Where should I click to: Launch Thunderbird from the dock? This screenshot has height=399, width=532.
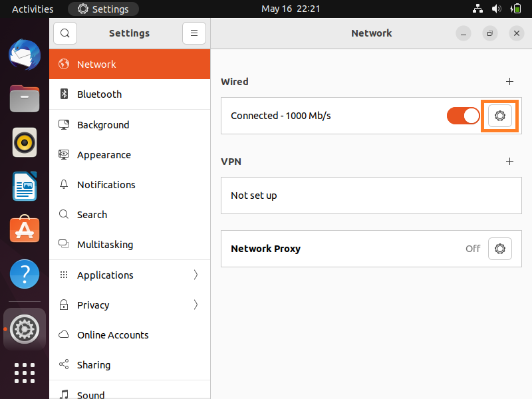tap(25, 55)
